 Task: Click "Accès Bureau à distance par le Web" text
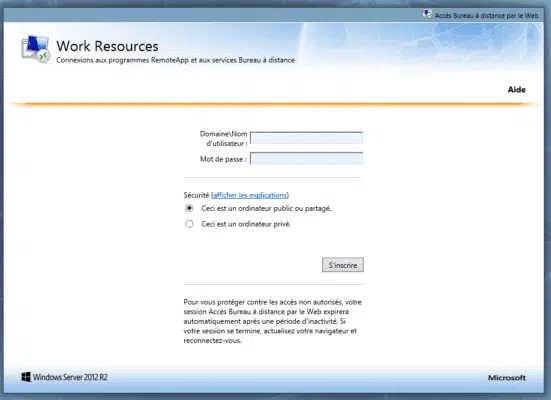coord(486,15)
